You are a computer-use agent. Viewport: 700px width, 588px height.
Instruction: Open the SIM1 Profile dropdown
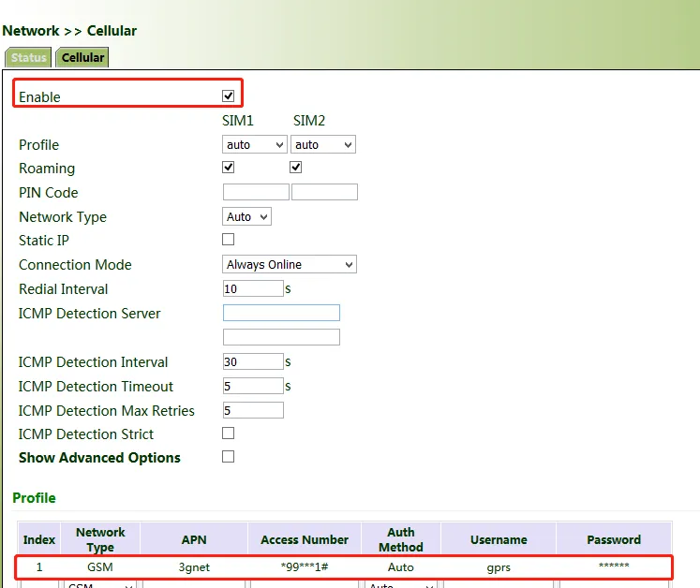[x=254, y=144]
